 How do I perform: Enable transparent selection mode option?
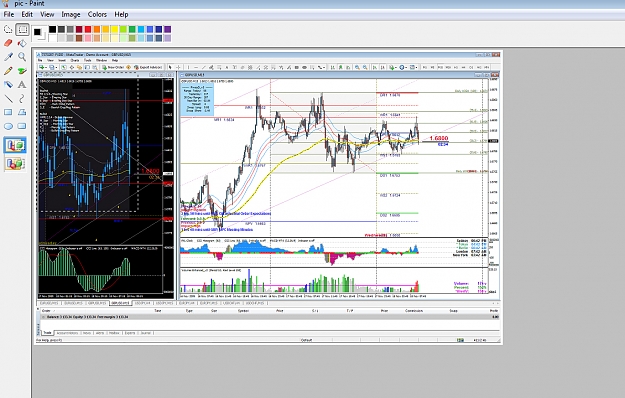(x=15, y=163)
